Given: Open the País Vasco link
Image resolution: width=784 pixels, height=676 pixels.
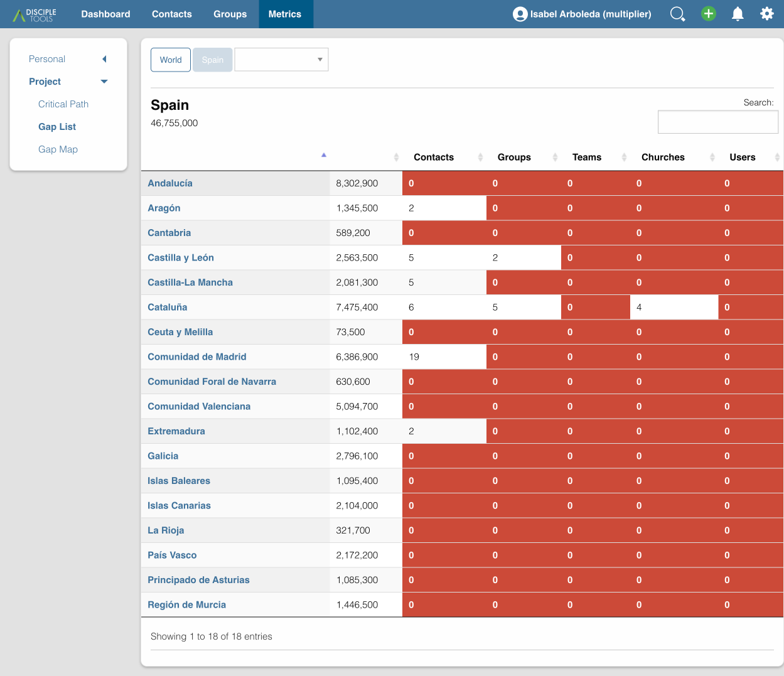Looking at the screenshot, I should pyautogui.click(x=172, y=555).
